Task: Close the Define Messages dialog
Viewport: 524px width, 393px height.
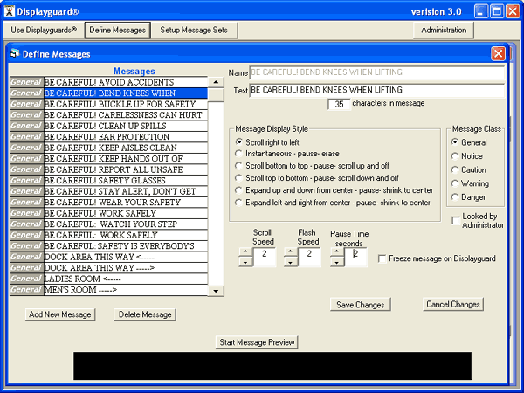Action: (498, 53)
